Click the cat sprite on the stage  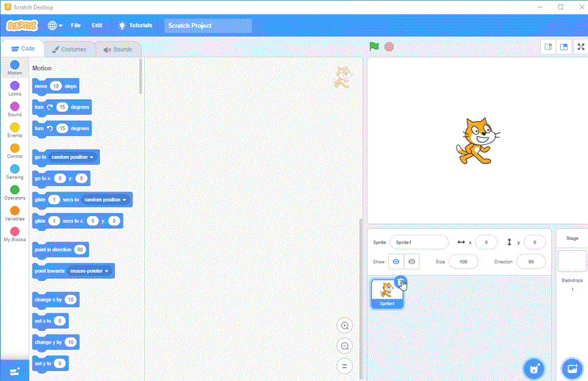tap(477, 141)
